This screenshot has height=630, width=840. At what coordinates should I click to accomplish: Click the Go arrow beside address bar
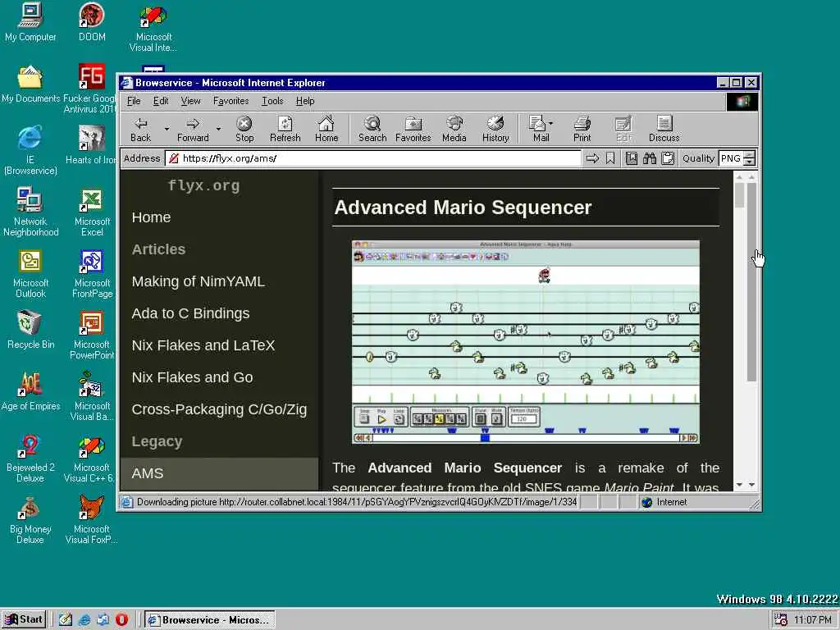click(x=592, y=158)
